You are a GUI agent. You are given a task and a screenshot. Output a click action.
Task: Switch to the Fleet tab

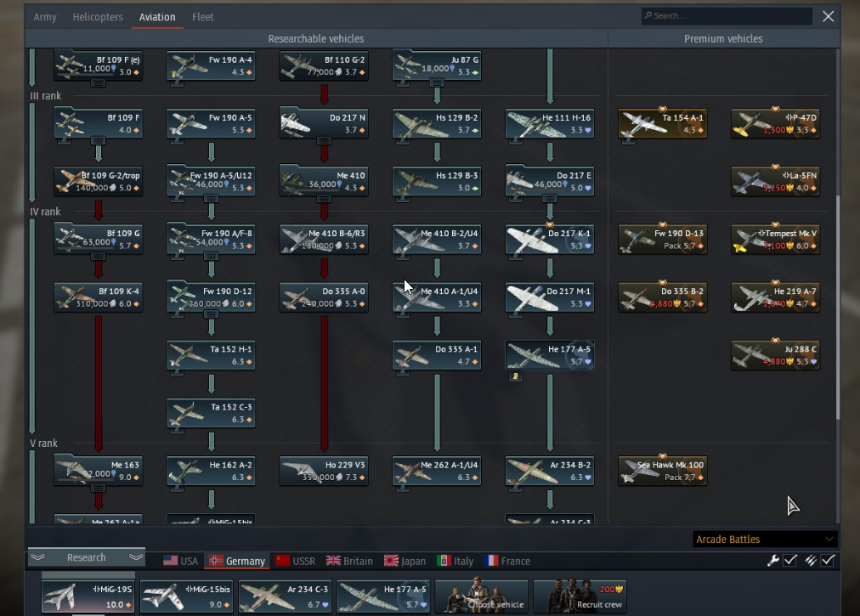(x=202, y=17)
